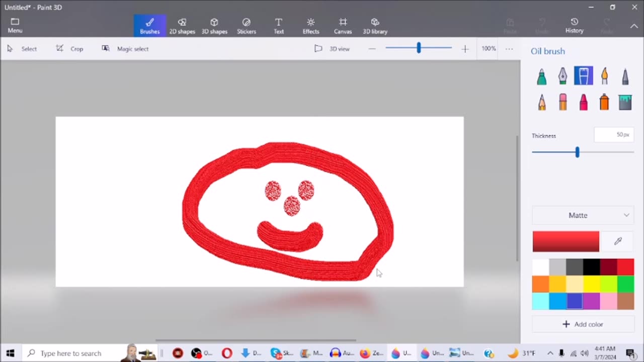This screenshot has height=362, width=644.
Task: Open the 3D shapes tab
Action: (214, 26)
